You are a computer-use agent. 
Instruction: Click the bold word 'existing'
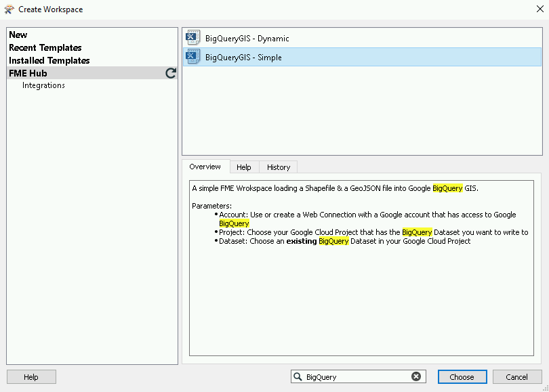coord(302,241)
